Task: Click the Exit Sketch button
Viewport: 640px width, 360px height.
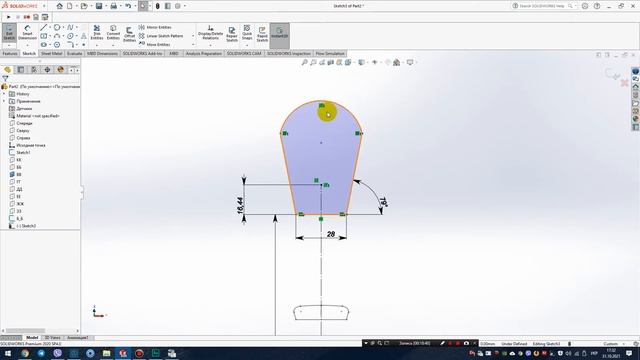Action: 9,32
